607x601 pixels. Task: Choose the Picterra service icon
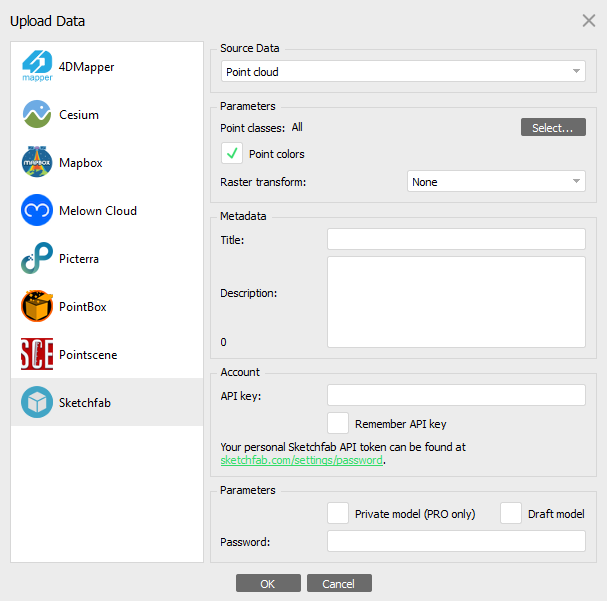point(37,258)
